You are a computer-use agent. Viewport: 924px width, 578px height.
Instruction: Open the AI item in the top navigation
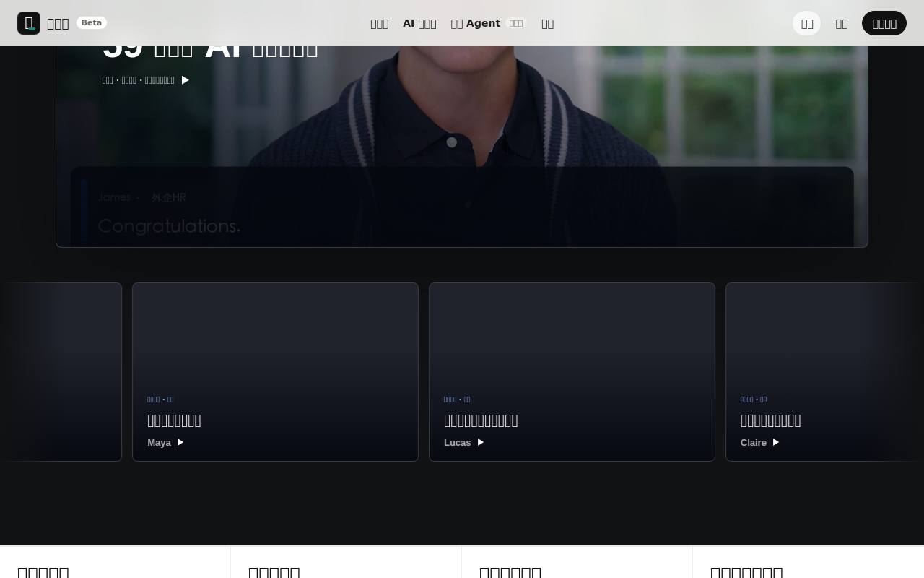(x=419, y=23)
